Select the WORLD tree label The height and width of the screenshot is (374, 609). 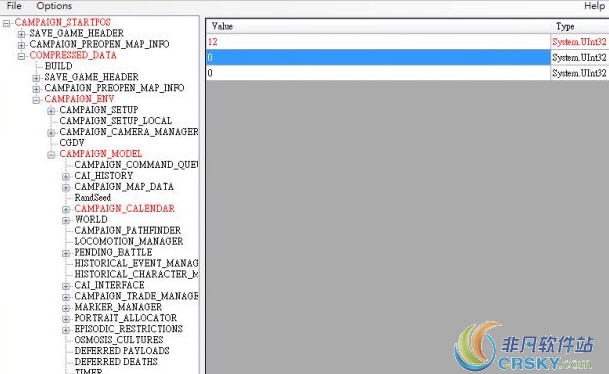tap(91, 219)
